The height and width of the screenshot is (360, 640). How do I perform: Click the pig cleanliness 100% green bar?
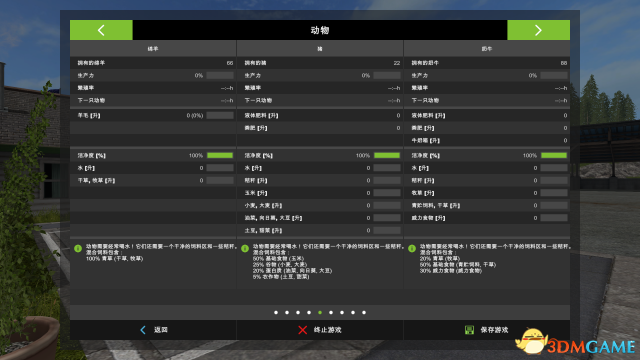pos(387,156)
